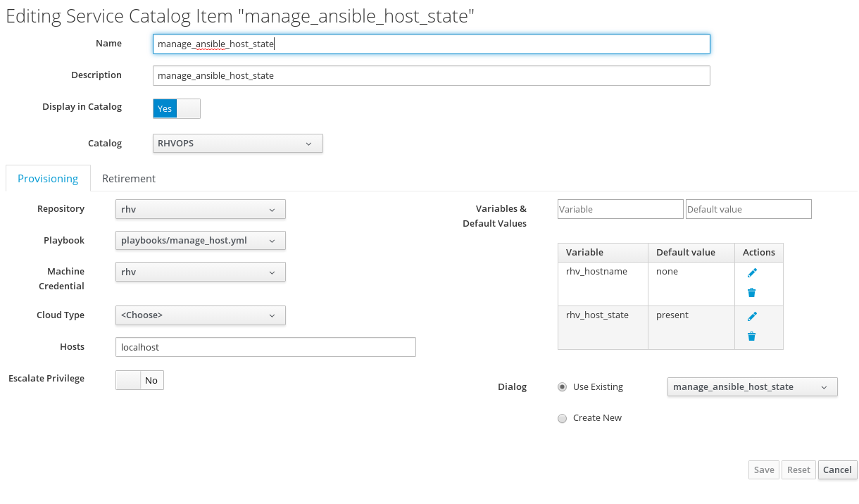Delete the rhv_hostname variable using trash icon

[752, 293]
